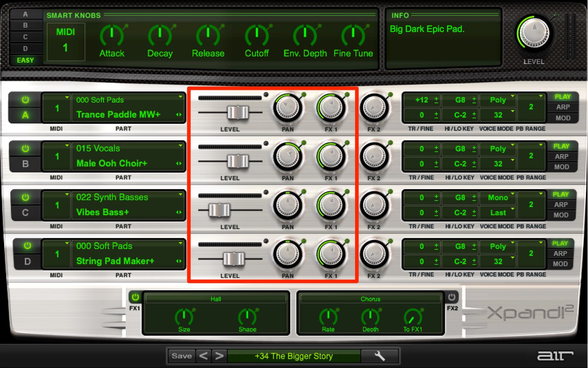
Task: Click the wrench settings icon
Action: point(379,356)
